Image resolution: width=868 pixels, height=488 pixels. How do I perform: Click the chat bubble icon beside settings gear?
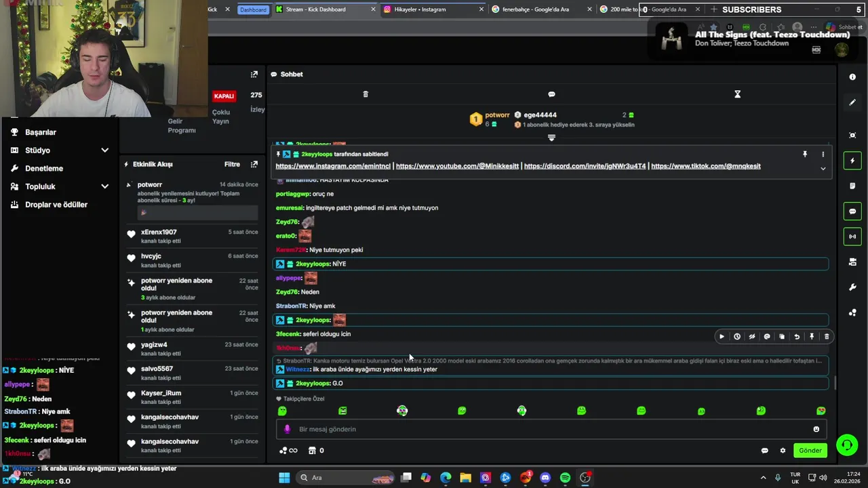[765, 451]
